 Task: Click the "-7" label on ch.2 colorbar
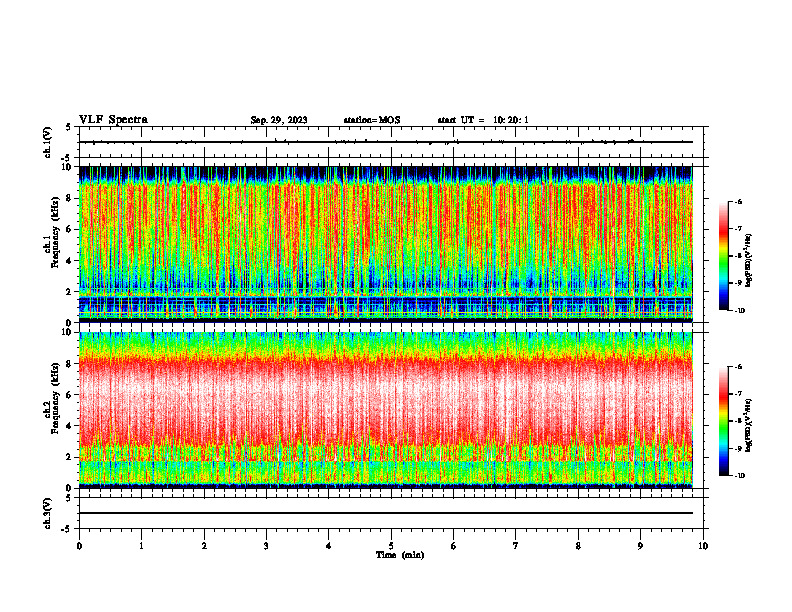(x=738, y=394)
